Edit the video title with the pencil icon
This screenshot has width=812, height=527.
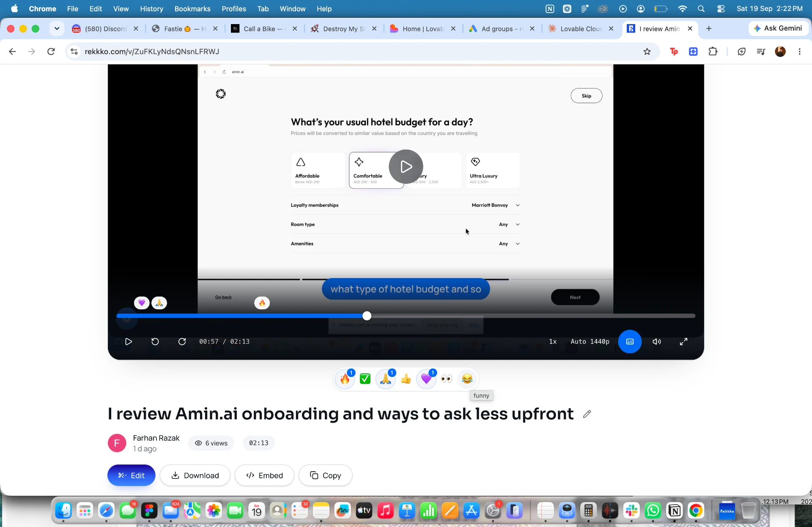(x=587, y=414)
